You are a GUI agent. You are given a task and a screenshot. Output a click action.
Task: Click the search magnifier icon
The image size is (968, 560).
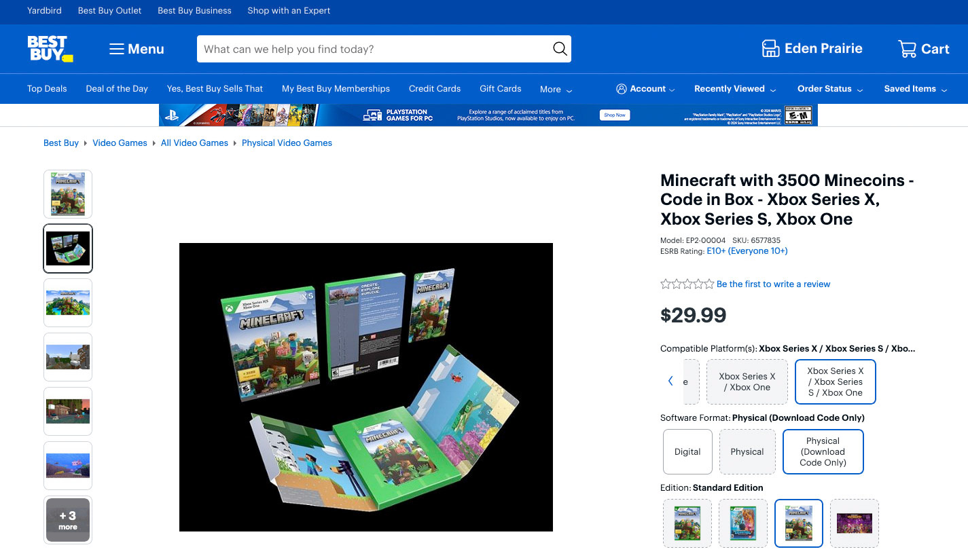point(560,49)
